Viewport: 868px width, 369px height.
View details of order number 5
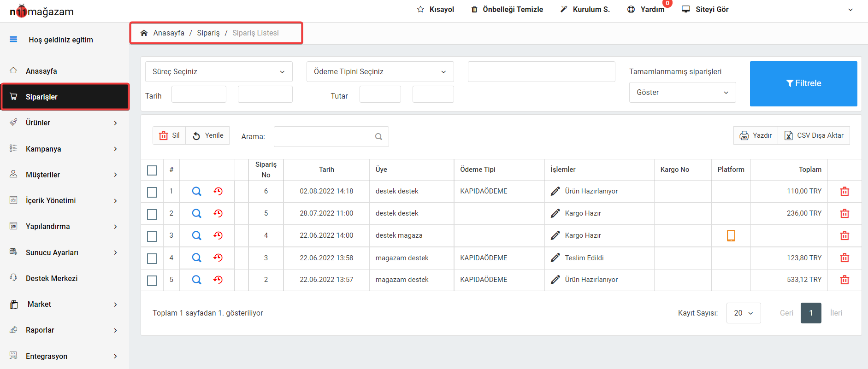point(196,213)
